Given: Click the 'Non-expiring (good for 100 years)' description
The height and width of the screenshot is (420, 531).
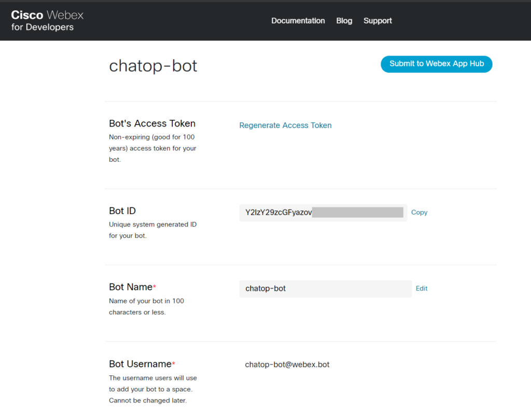Looking at the screenshot, I should (x=152, y=148).
